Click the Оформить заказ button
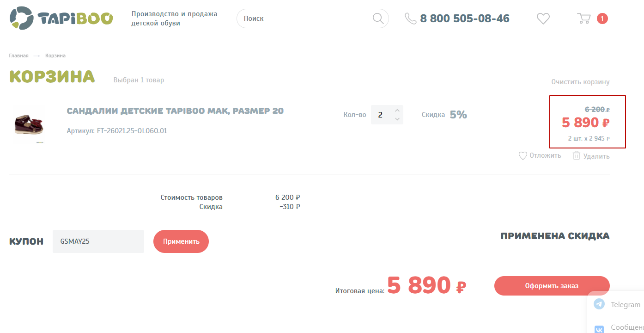The image size is (644, 333). tap(552, 286)
